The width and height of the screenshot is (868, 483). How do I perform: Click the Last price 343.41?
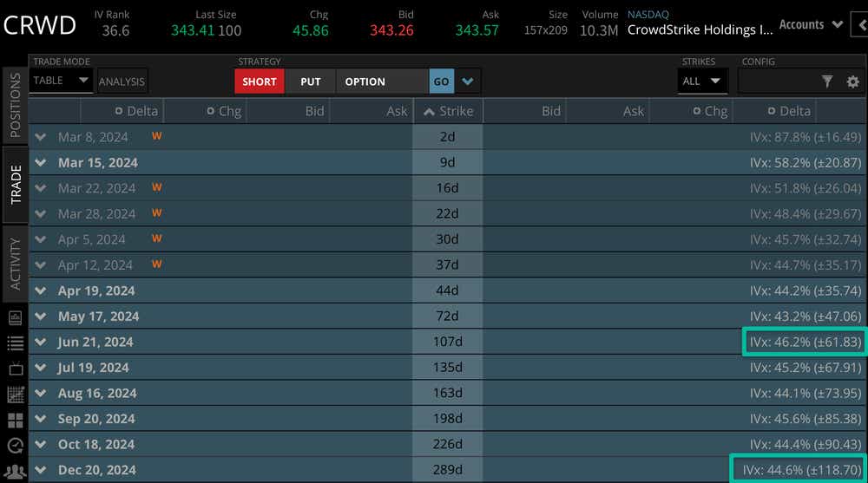click(192, 30)
